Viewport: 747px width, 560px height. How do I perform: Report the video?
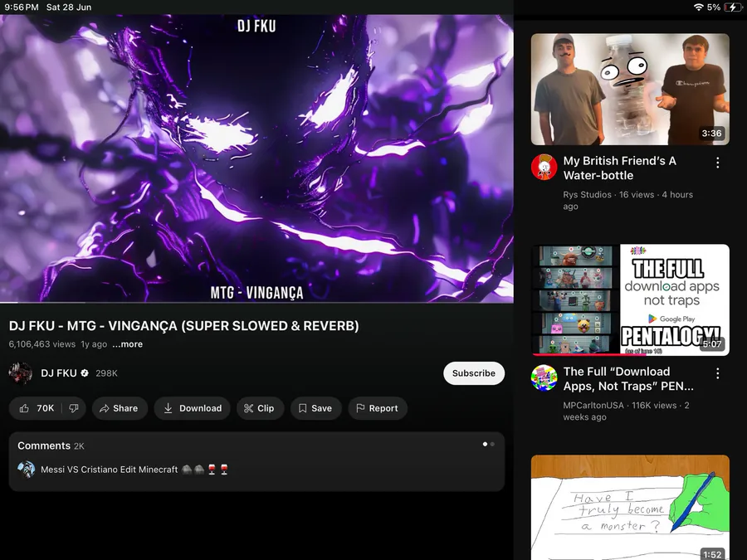click(378, 408)
